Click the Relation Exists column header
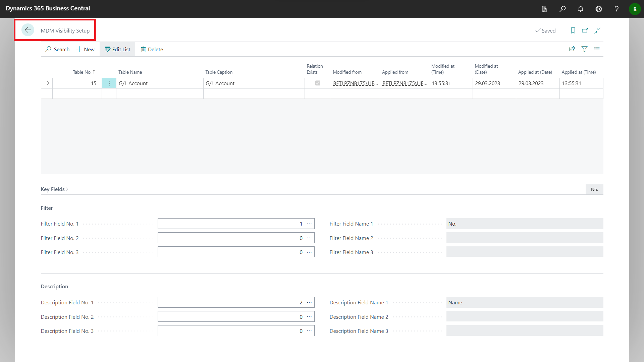The width and height of the screenshot is (644, 362). pos(315,69)
